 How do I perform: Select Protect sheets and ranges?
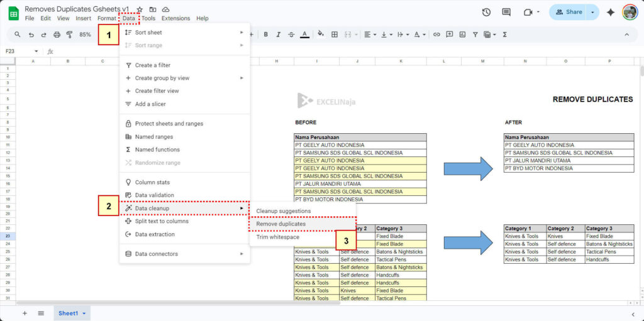coord(184,124)
